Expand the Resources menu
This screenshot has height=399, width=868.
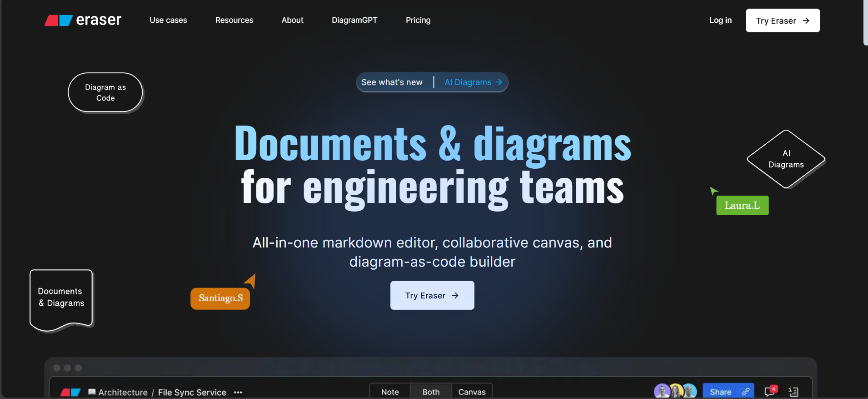click(x=234, y=20)
